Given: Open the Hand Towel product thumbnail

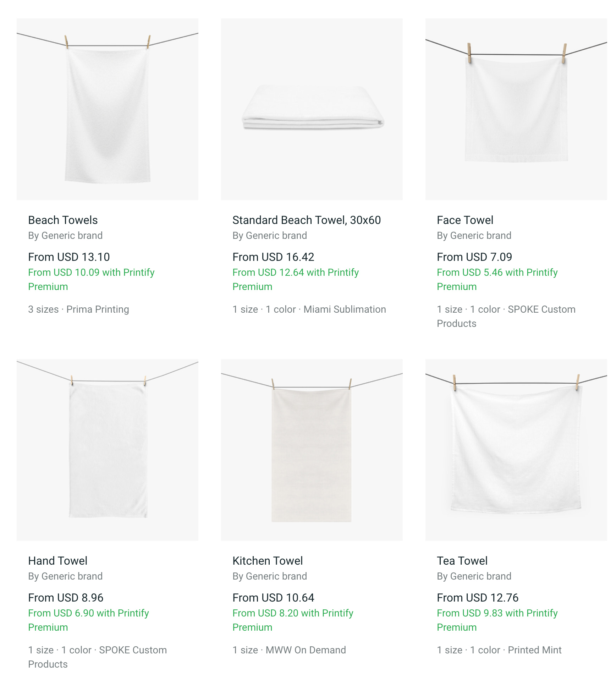Looking at the screenshot, I should (x=107, y=450).
